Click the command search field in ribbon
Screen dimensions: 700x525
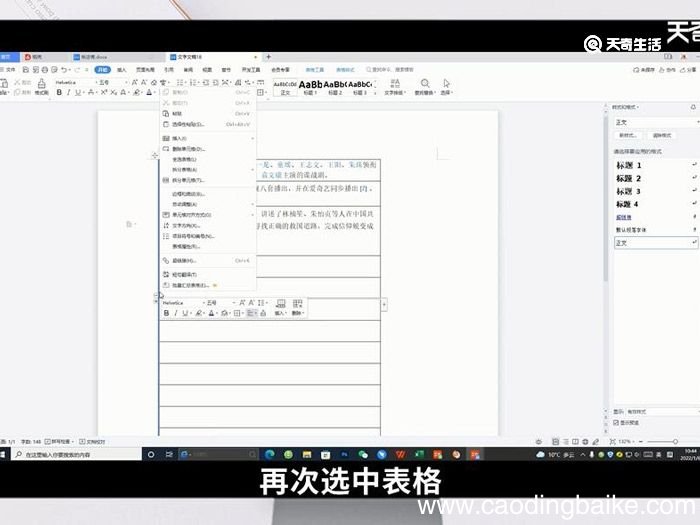tap(390, 70)
